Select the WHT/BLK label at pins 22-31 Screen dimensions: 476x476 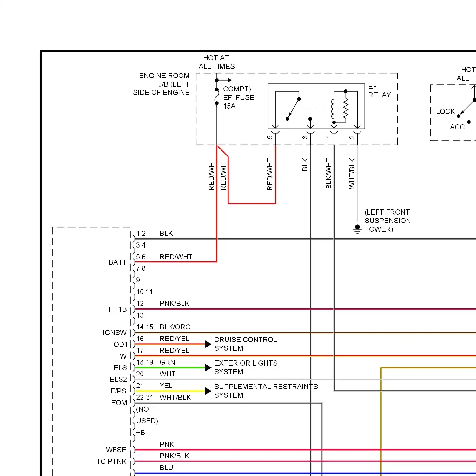pos(175,397)
